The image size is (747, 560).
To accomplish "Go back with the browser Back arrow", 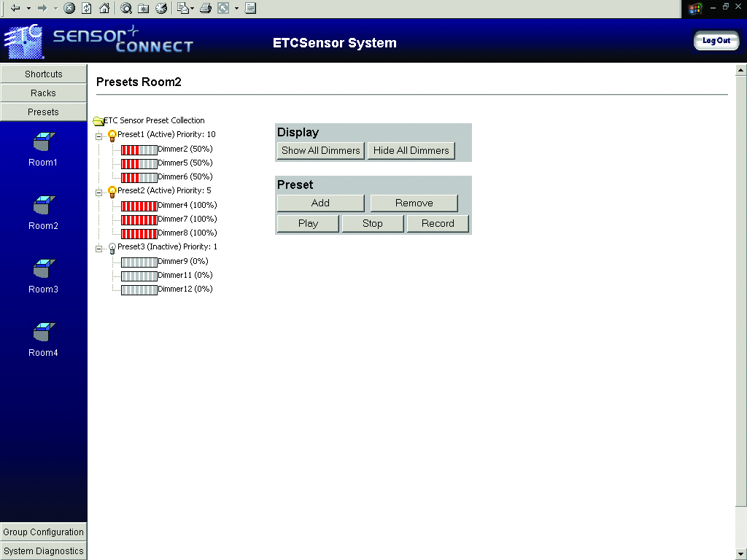I will (x=15, y=8).
